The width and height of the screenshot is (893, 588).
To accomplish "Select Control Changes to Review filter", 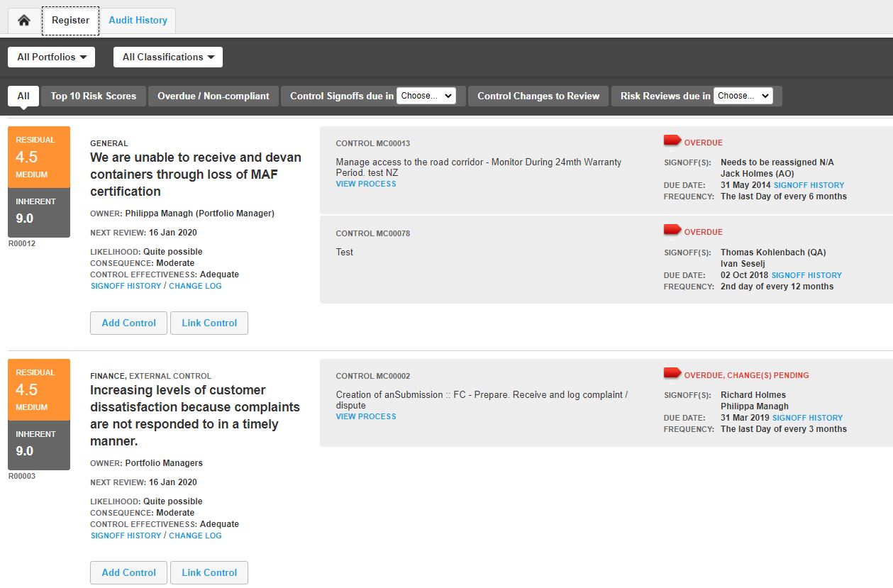I will click(538, 96).
